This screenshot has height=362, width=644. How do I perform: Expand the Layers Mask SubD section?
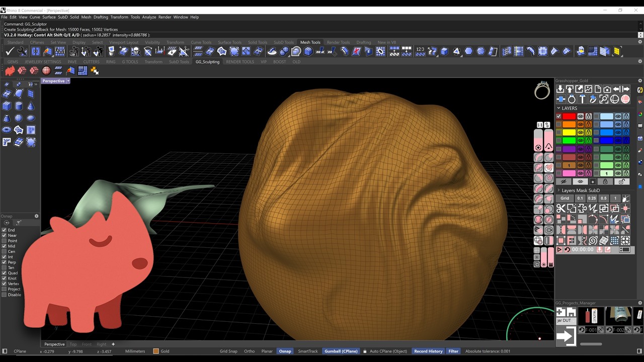pyautogui.click(x=558, y=191)
